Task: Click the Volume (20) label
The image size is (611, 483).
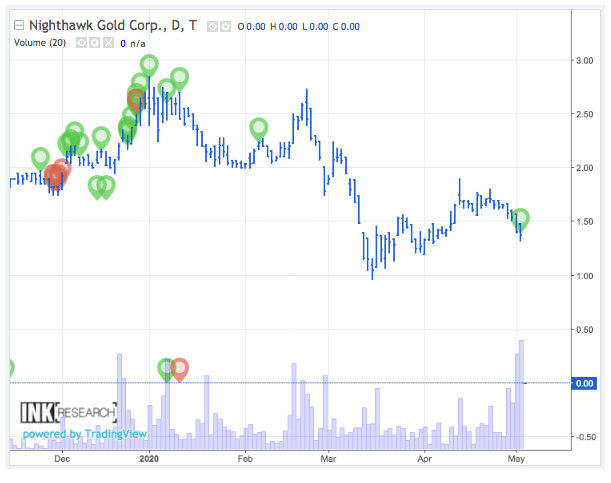Action: coord(40,42)
